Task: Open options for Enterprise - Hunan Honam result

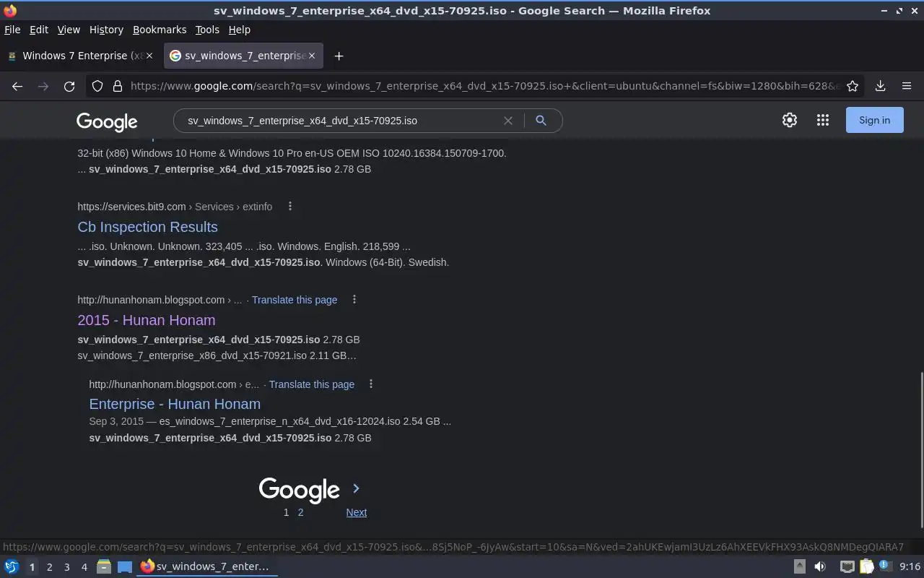Action: pos(371,384)
